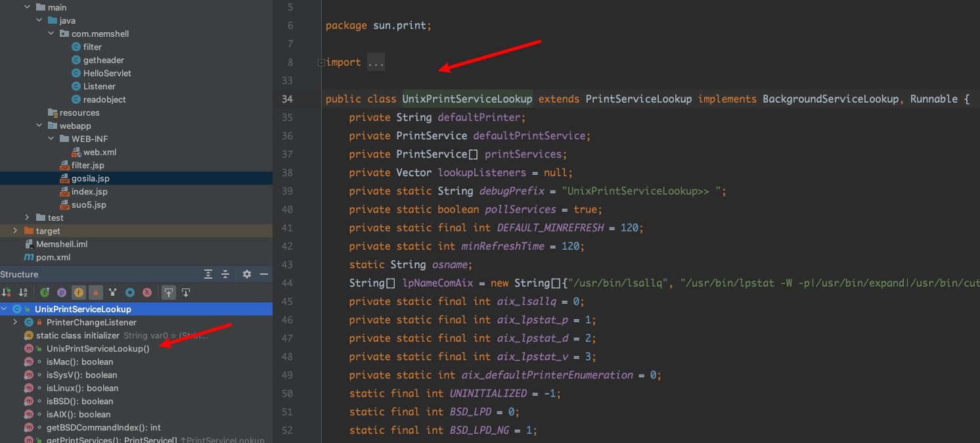Viewport: 980px width, 443px height.
Task: Sort structure members alphabetically
Action: [24, 292]
